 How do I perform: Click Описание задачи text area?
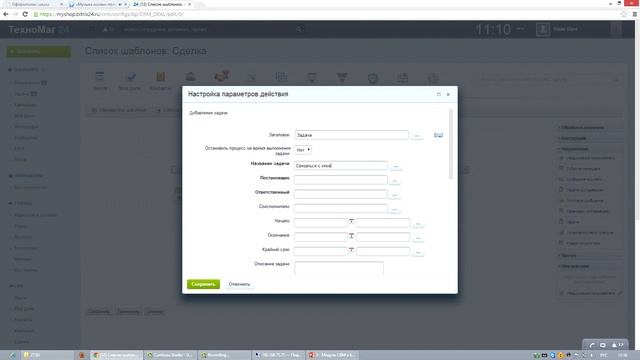pyautogui.click(x=339, y=268)
